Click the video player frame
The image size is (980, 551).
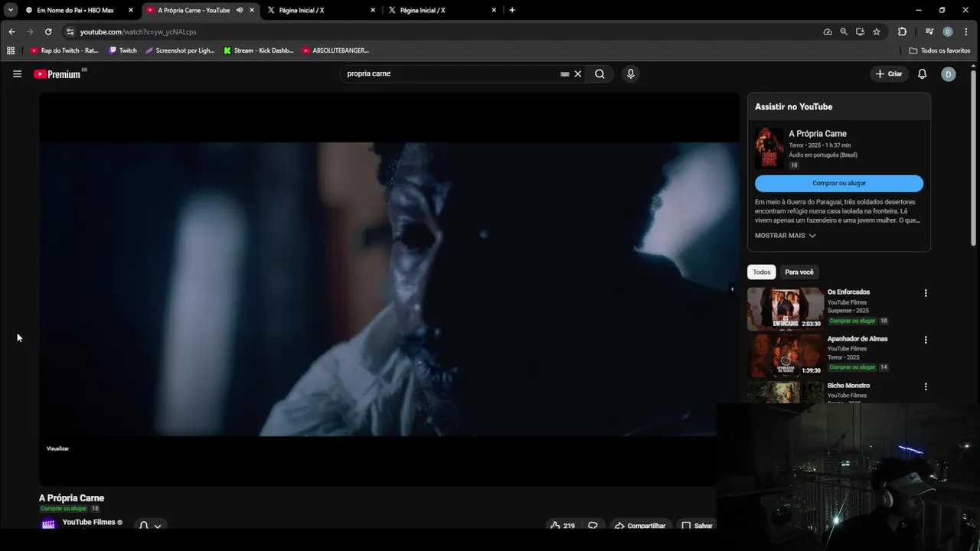pyautogui.click(x=389, y=289)
